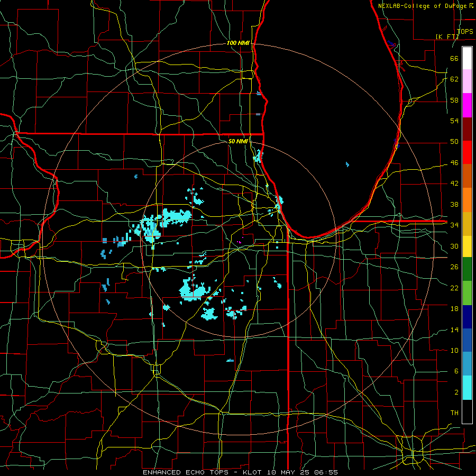
Task: Select the "2" legend value
Action: pos(456,392)
